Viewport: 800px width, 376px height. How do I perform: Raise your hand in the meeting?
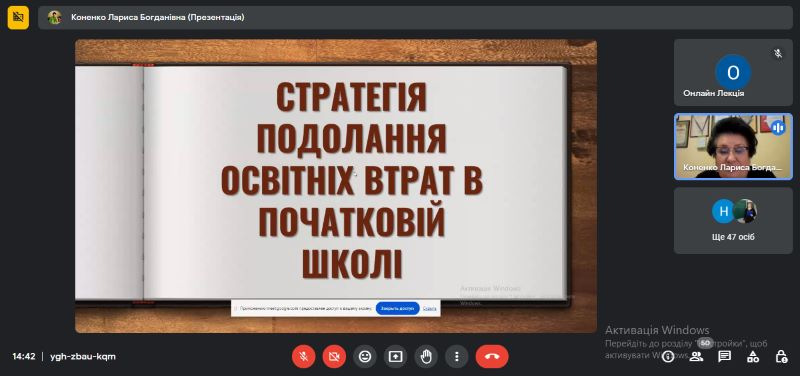(x=426, y=357)
